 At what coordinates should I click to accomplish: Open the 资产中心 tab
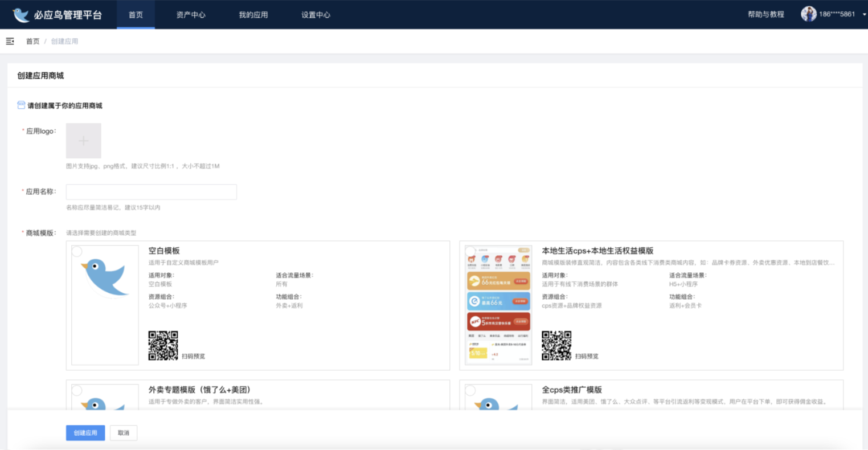[x=191, y=15]
